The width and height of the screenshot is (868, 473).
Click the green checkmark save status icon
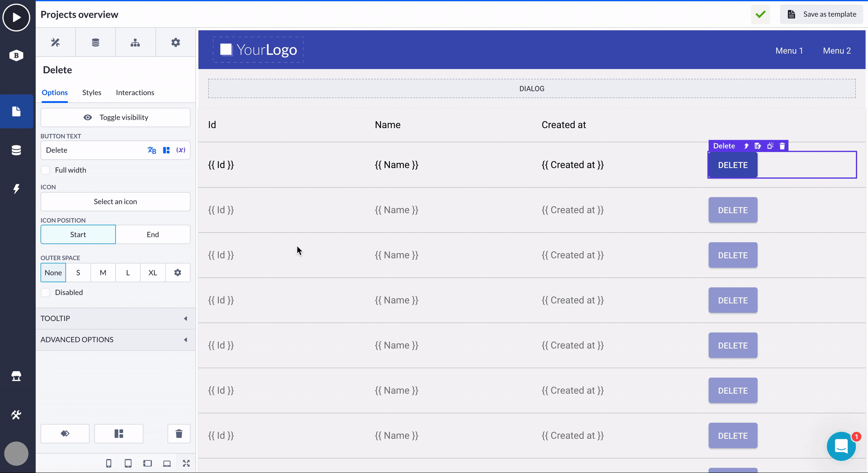pos(761,14)
